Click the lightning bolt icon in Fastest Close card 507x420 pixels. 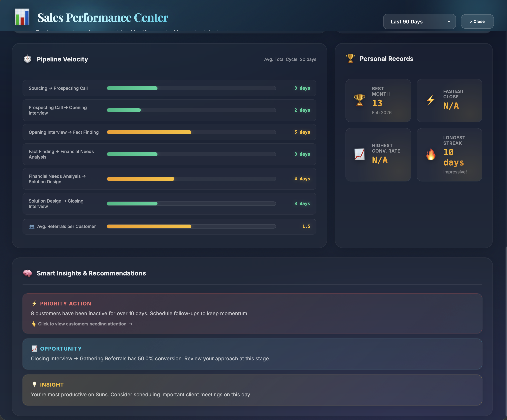point(431,100)
